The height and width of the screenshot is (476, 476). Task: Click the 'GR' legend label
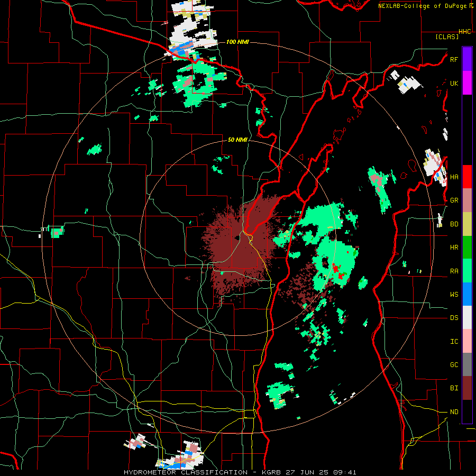click(x=454, y=200)
